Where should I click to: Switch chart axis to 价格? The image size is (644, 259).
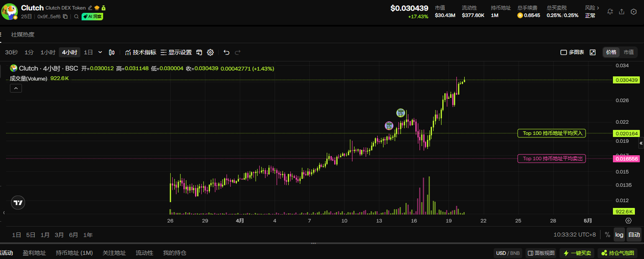[611, 52]
